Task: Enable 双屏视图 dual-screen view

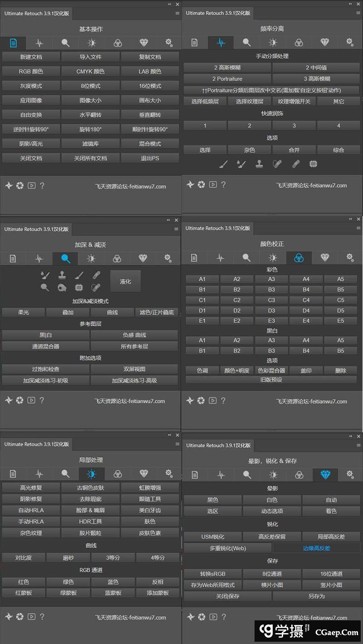Action: click(134, 369)
